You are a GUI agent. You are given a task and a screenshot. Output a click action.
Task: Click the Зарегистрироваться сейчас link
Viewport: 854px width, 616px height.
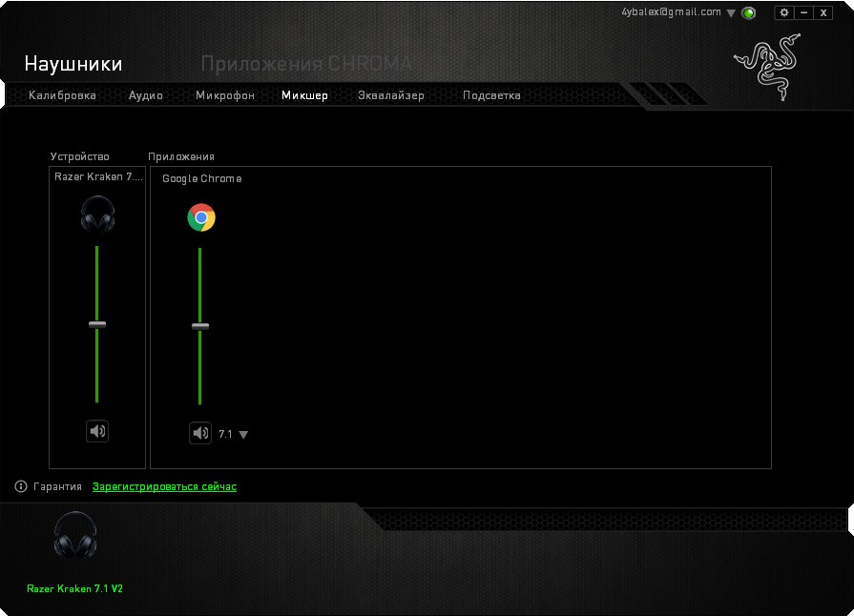point(164,486)
